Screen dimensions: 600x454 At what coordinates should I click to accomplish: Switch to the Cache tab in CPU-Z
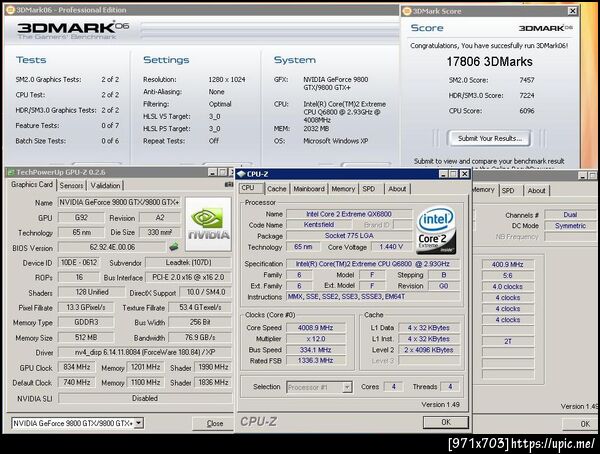[277, 189]
